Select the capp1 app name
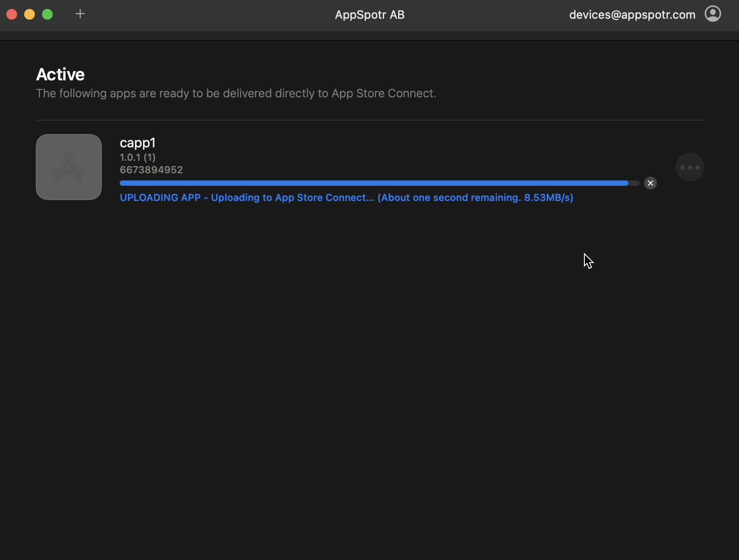Image resolution: width=739 pixels, height=560 pixels. (x=138, y=143)
